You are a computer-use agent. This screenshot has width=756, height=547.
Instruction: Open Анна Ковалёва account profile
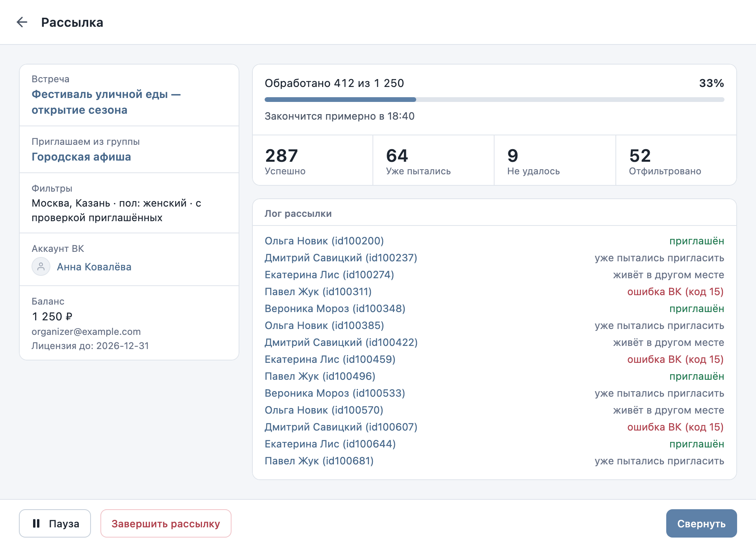tap(94, 267)
